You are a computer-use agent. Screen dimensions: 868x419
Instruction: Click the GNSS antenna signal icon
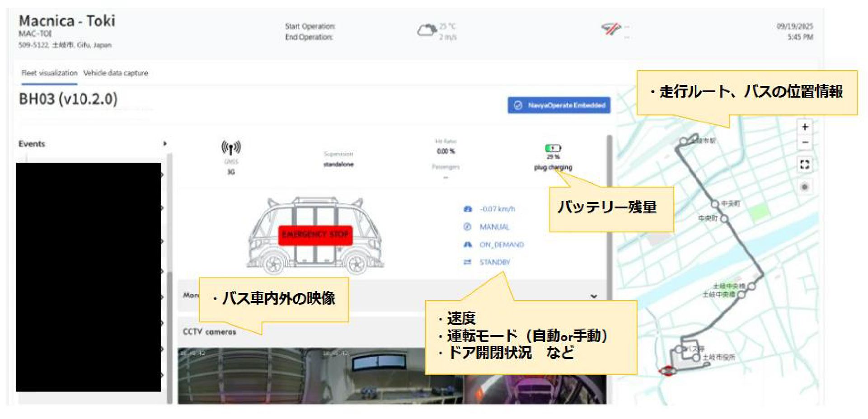coord(231,148)
